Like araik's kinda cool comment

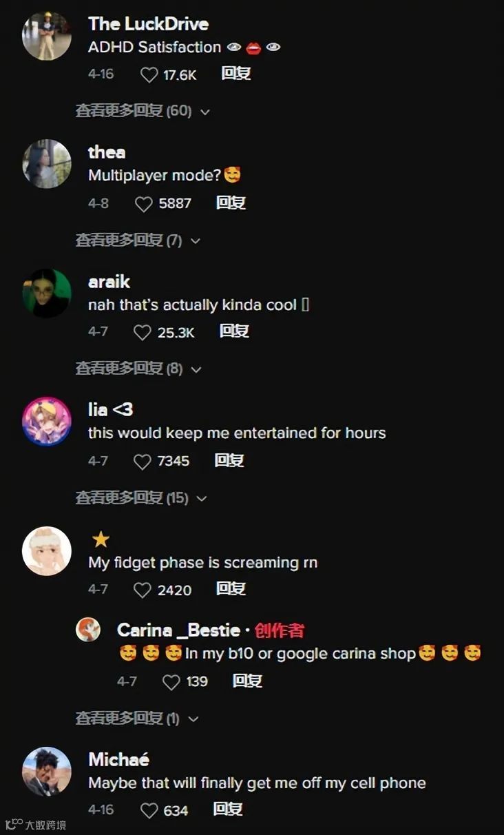point(142,333)
